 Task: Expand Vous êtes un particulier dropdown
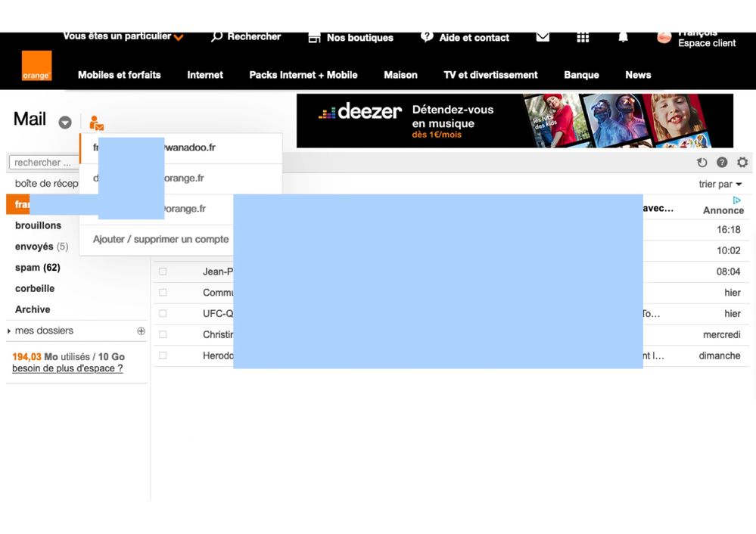tap(123, 36)
